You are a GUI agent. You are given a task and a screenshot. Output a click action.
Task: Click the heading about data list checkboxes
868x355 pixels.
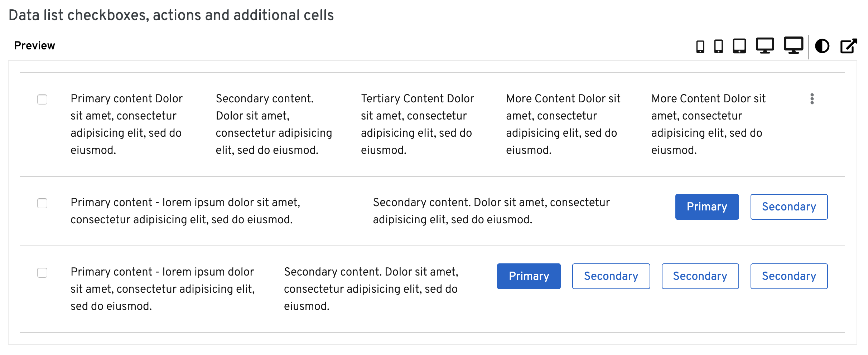(171, 15)
